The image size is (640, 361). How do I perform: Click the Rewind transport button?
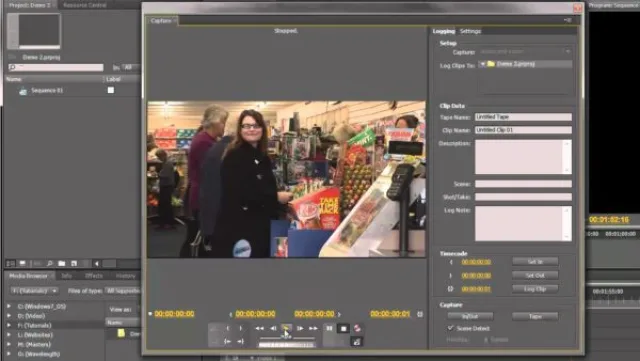(x=260, y=328)
